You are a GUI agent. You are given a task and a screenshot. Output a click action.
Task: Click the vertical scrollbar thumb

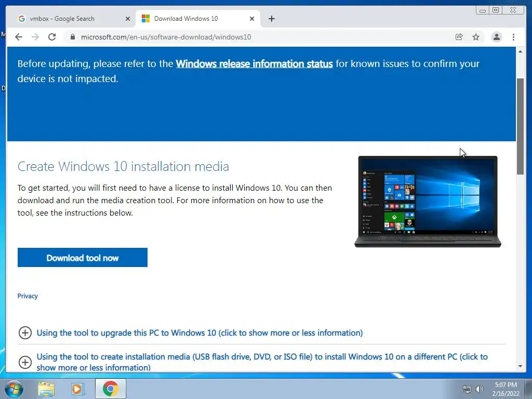520,126
